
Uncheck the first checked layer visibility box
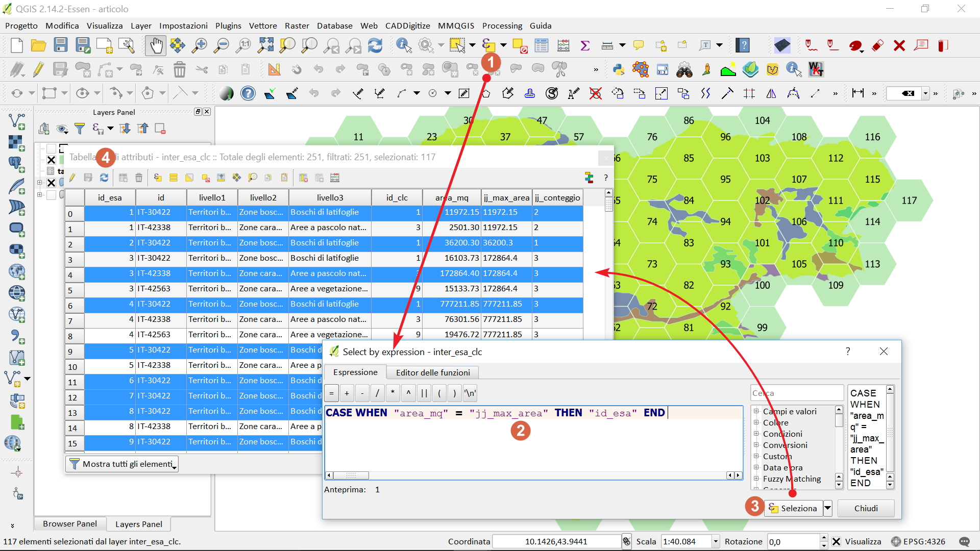point(51,160)
